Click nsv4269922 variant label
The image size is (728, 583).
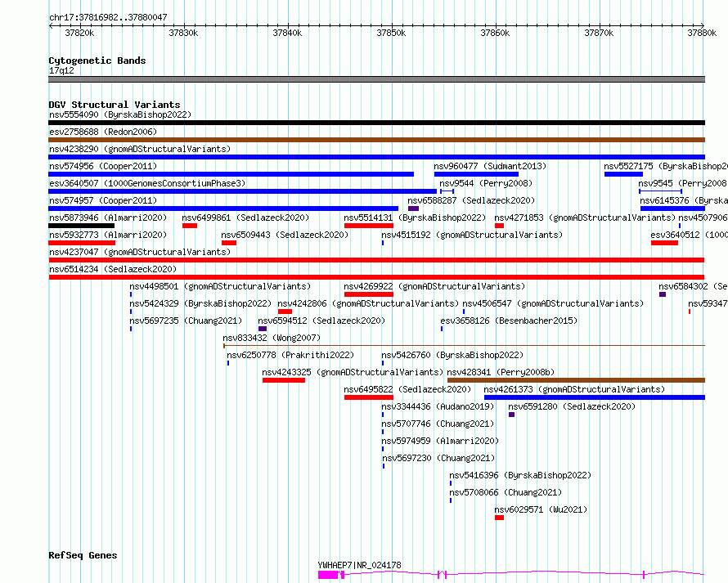[x=434, y=286]
